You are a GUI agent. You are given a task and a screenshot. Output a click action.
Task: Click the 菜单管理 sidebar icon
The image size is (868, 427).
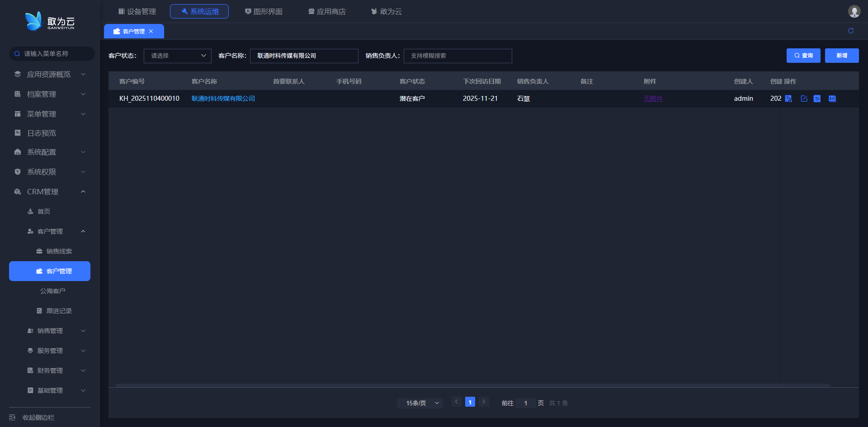18,114
